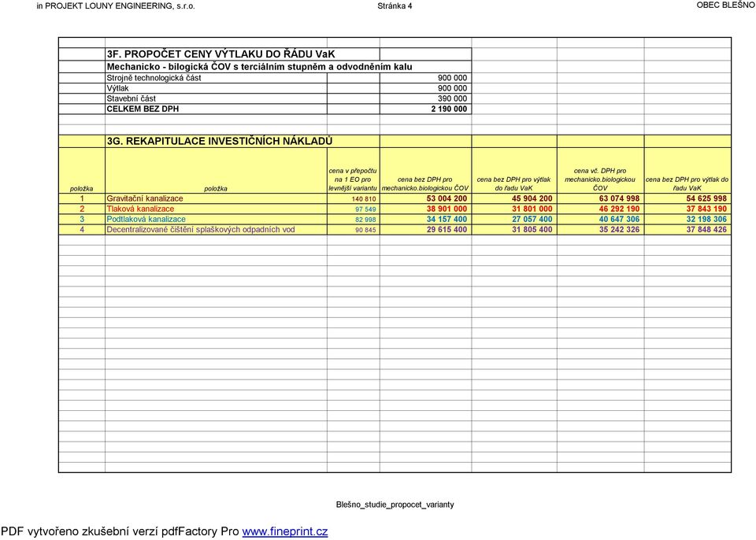
Task: Click the value 35 242 326
Action: click(619, 230)
